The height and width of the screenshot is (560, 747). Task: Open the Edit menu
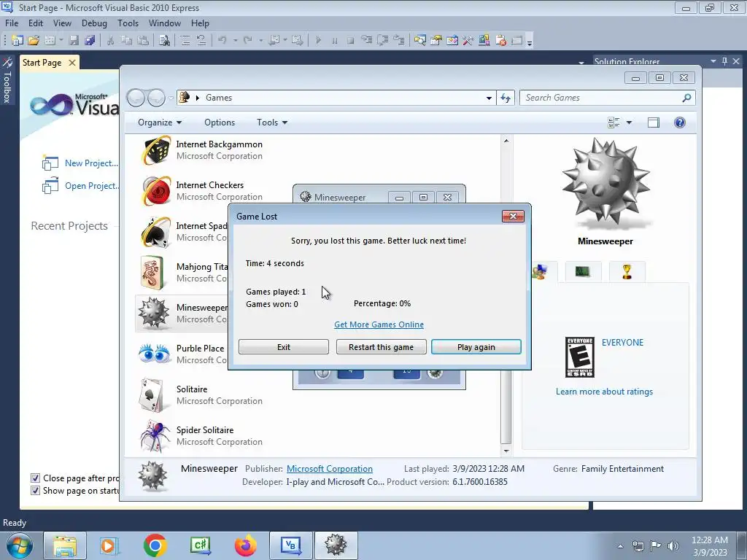coord(36,23)
